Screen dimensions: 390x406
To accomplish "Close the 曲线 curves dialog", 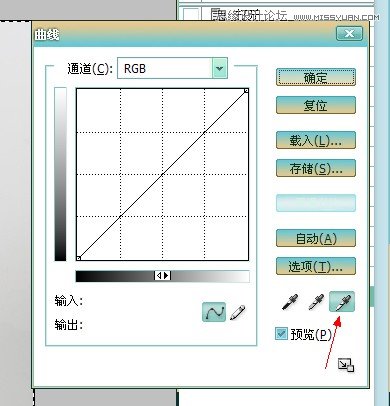I will [349, 34].
